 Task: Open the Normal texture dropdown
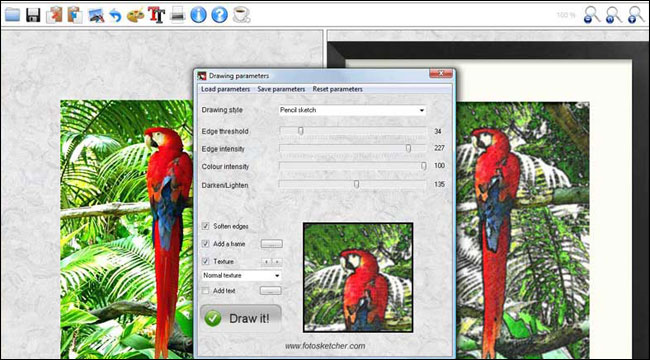click(241, 275)
